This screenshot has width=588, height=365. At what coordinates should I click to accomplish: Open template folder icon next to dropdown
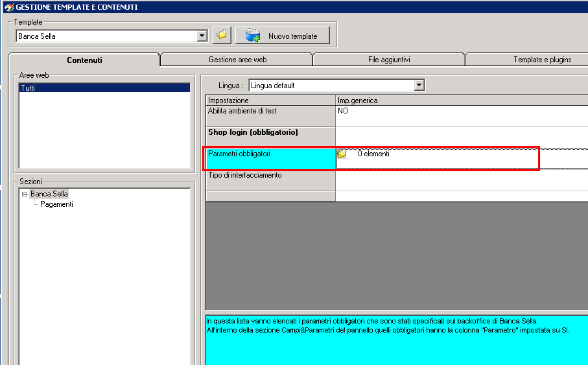tap(222, 35)
